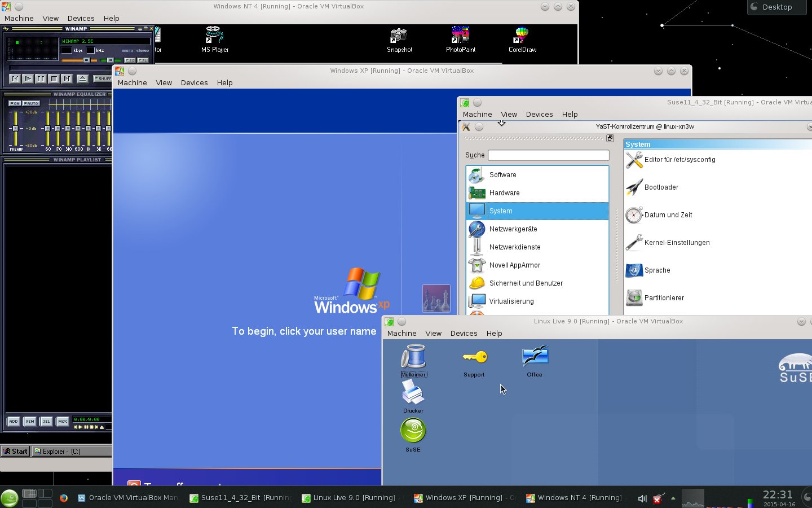The height and width of the screenshot is (508, 812).
Task: Open Machine menu in Windows NT 4 window
Action: (x=19, y=18)
